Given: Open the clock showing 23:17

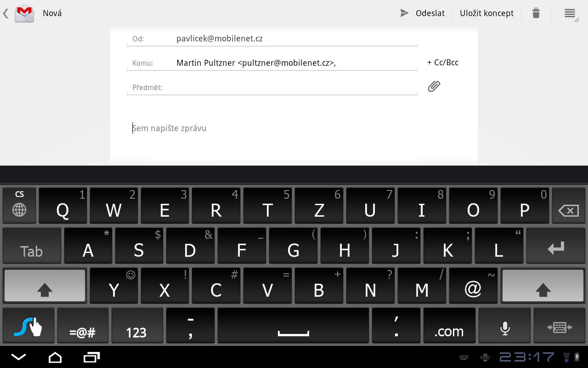Looking at the screenshot, I should point(527,357).
